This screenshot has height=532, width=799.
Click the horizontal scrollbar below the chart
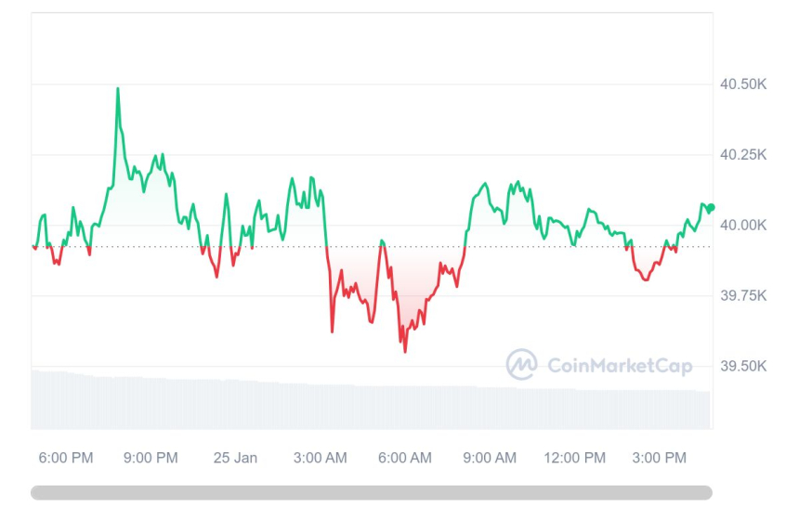pos(372,493)
